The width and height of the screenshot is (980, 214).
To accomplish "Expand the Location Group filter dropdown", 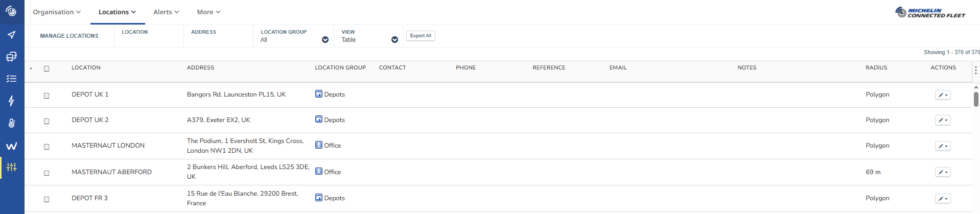I will 325,40.
